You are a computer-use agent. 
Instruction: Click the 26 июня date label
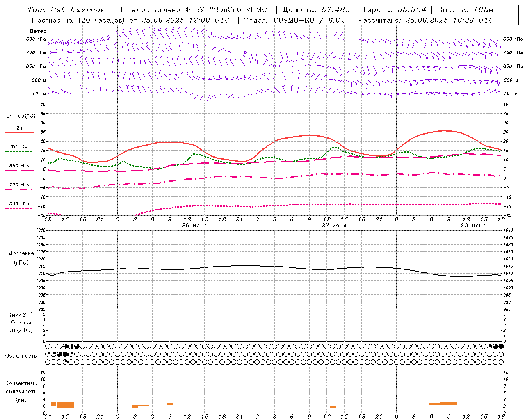(194, 226)
